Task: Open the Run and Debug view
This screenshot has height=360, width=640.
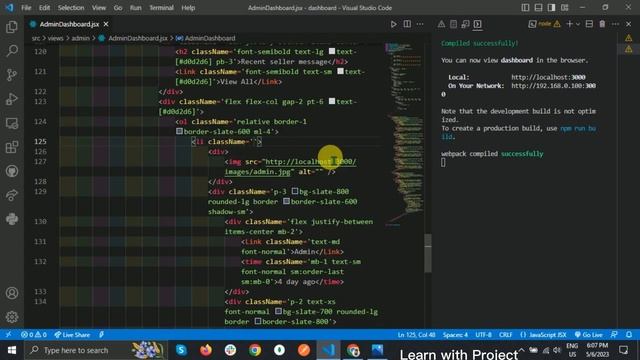Action: tap(12, 99)
